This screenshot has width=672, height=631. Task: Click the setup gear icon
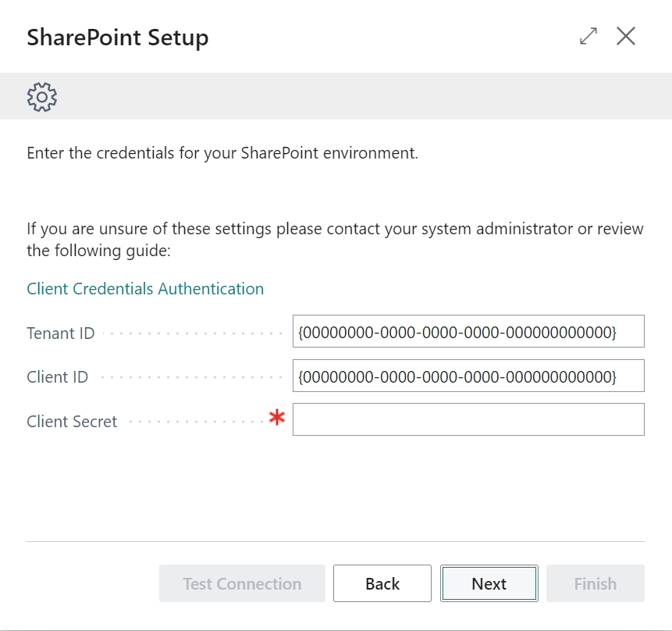pos(41,96)
